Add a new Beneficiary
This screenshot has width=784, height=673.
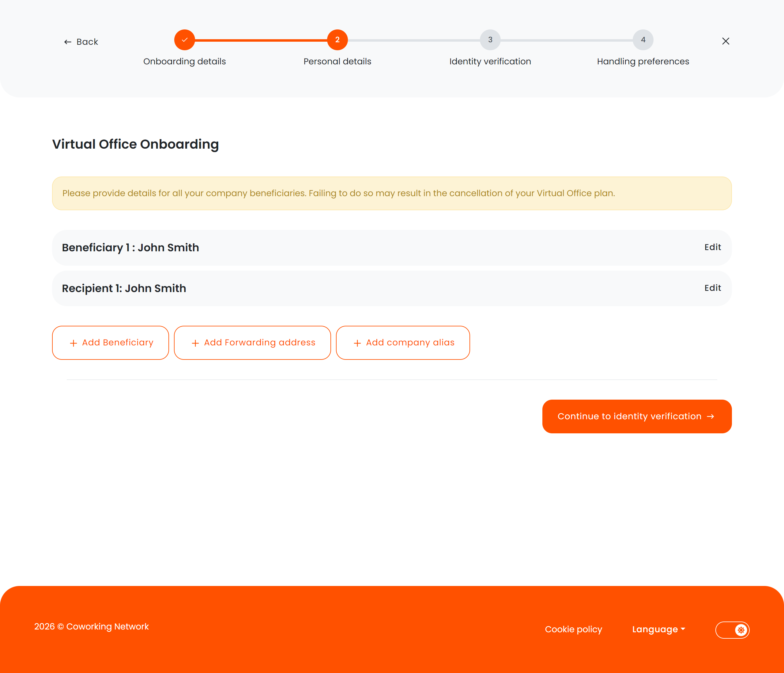(x=111, y=343)
